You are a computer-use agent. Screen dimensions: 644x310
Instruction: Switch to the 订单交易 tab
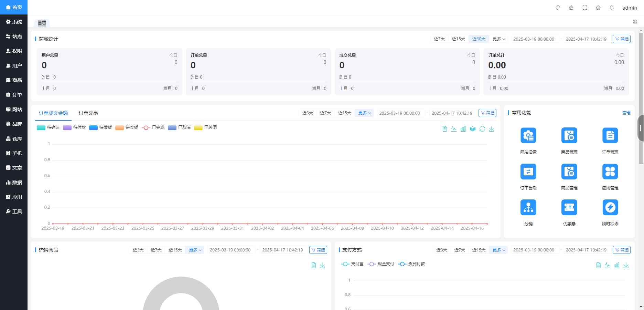88,113
